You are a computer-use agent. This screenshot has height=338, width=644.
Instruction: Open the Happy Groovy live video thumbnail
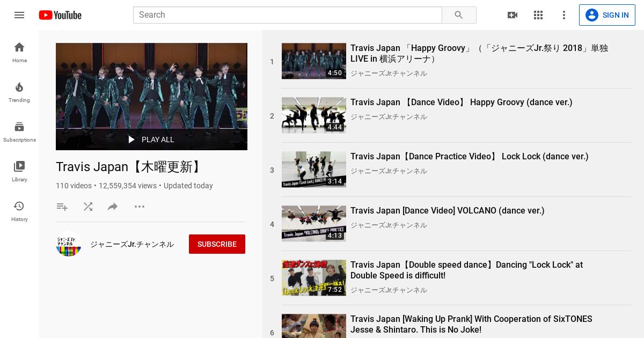[x=314, y=61]
